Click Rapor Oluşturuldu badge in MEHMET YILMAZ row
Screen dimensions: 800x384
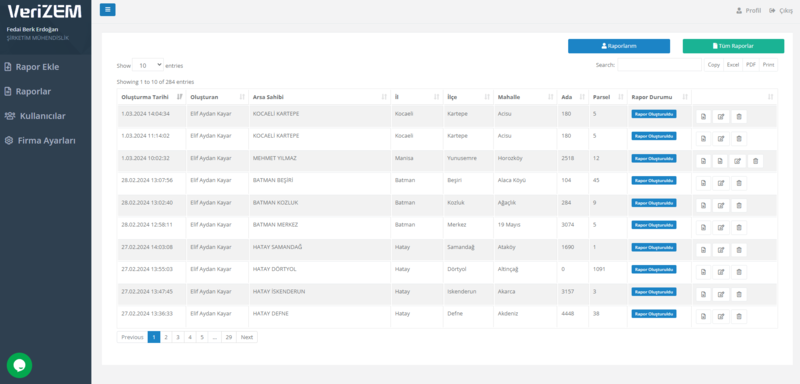click(654, 158)
